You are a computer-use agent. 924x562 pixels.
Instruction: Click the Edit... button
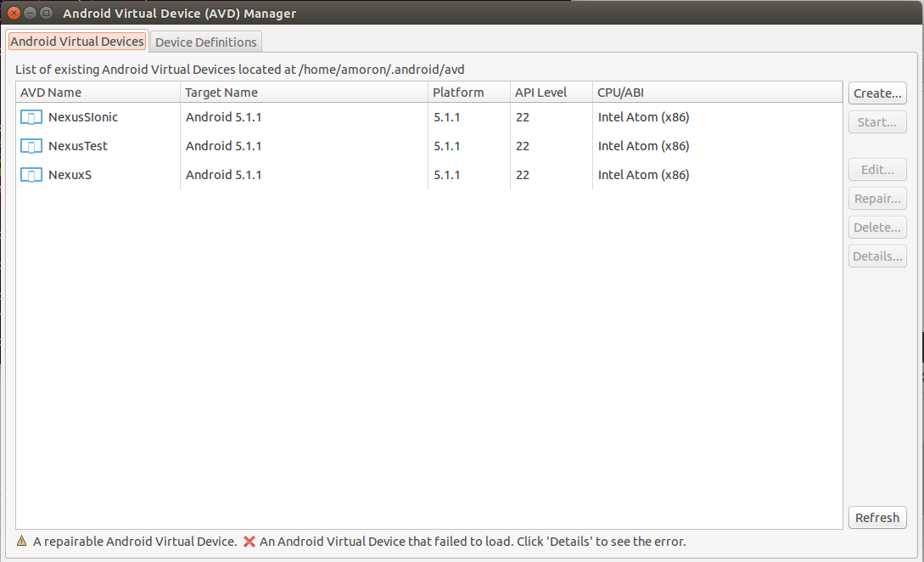tap(877, 170)
